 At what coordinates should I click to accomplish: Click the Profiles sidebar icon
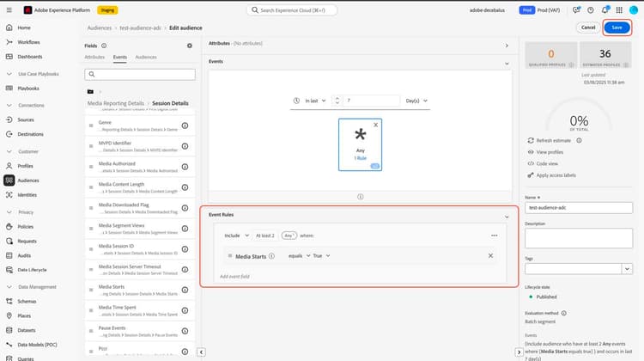(9, 166)
